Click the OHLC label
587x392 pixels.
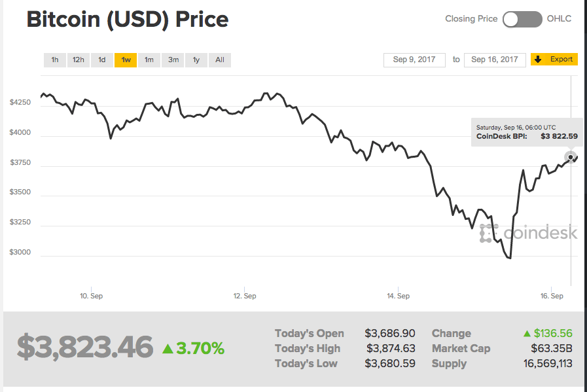pos(559,19)
